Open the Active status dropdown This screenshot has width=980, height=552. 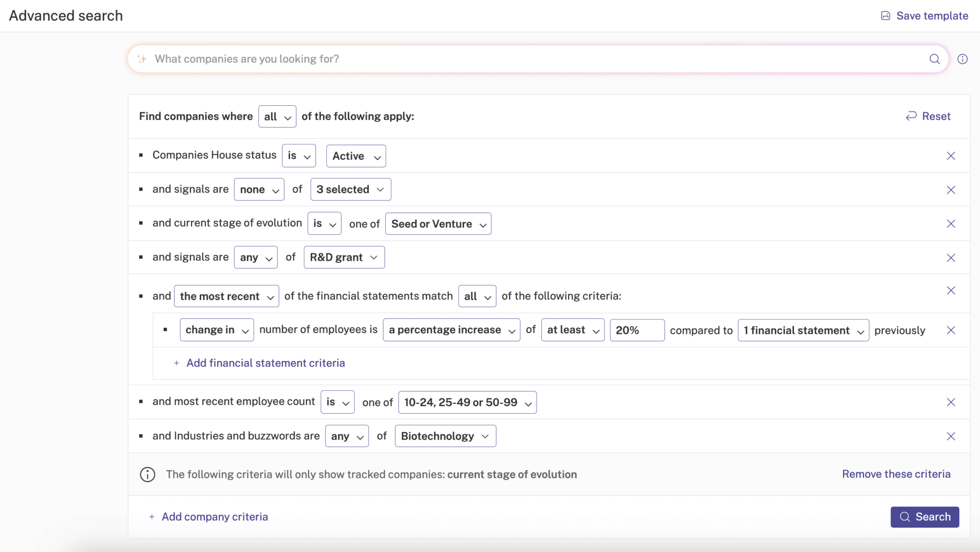(x=356, y=156)
